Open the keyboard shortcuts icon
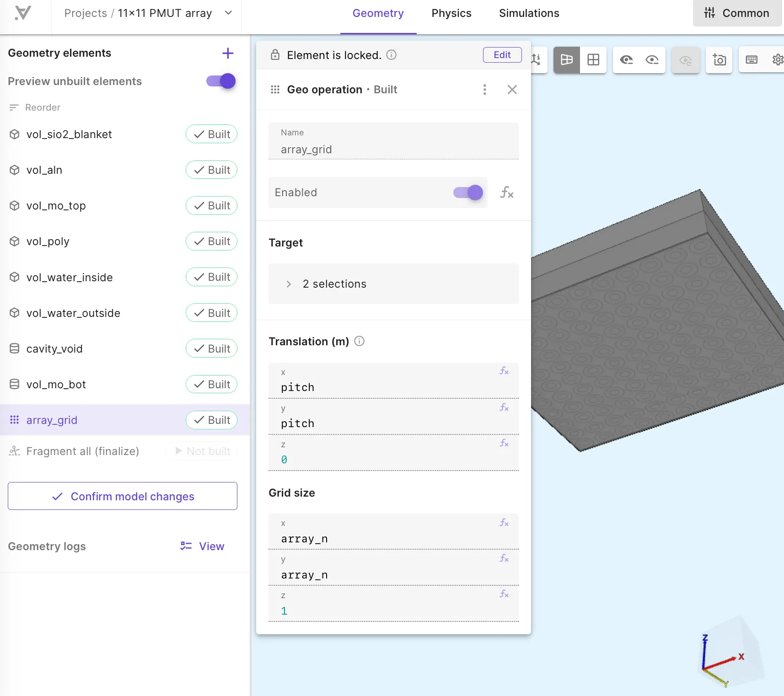784x696 pixels. pos(752,60)
